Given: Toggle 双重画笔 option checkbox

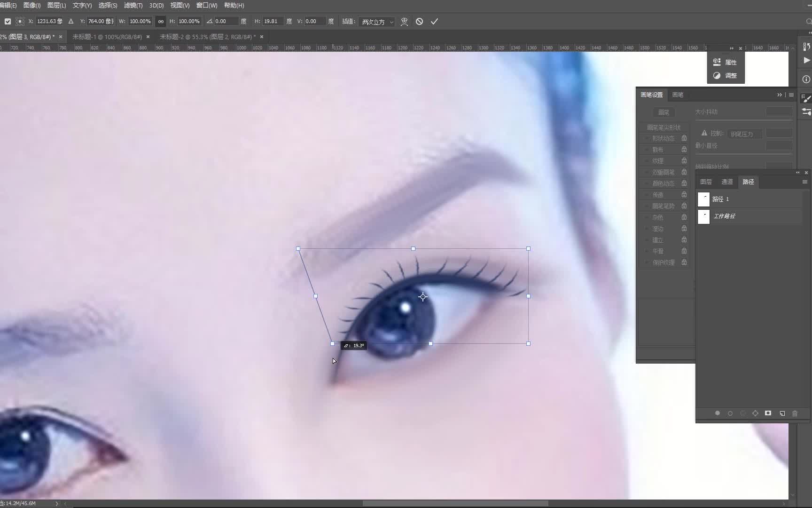Looking at the screenshot, I should tap(646, 172).
